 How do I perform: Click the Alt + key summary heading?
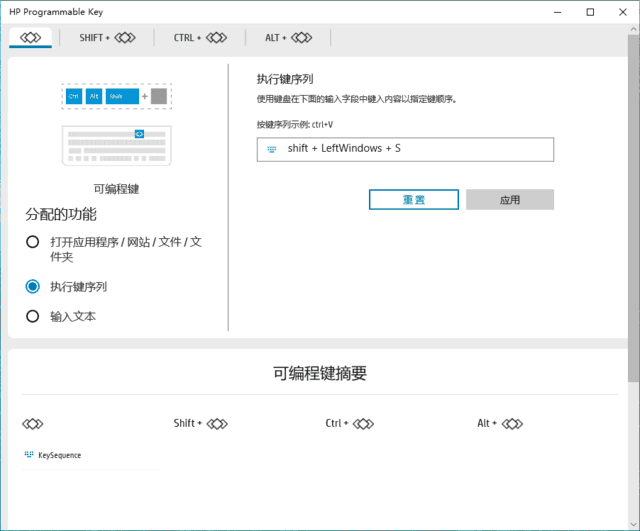[500, 424]
